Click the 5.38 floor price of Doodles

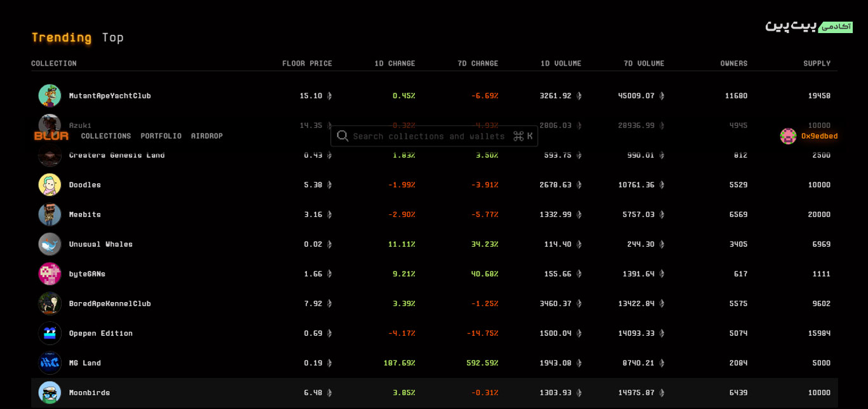tap(313, 184)
